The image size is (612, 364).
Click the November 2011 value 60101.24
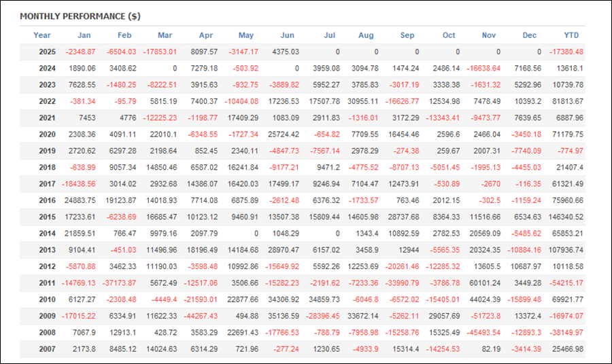point(485,283)
